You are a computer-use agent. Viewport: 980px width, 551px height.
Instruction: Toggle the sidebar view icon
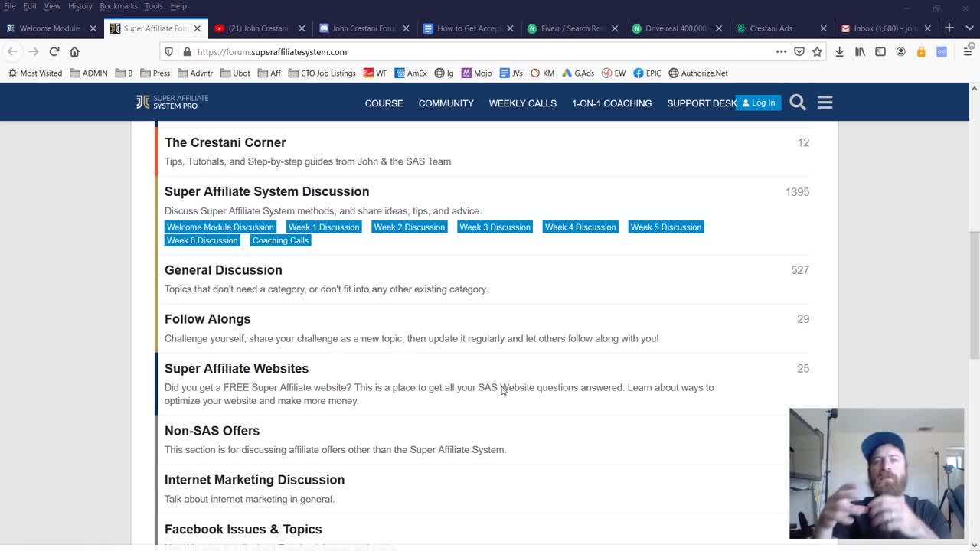(x=880, y=51)
